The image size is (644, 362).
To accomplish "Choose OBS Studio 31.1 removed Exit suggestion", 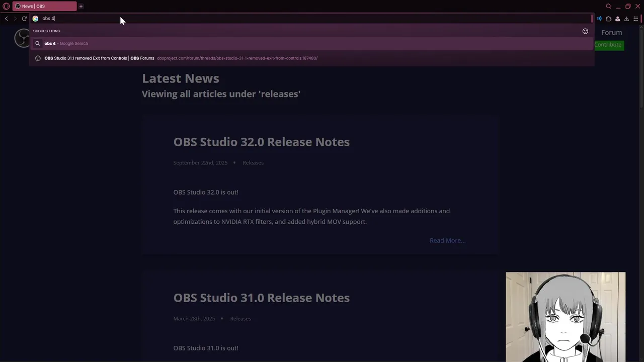I will [312, 58].
